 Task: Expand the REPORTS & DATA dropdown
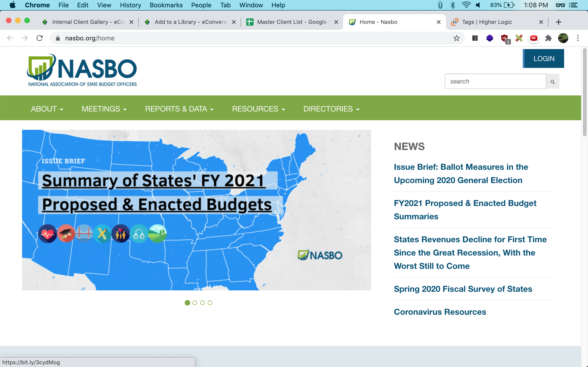click(x=179, y=109)
